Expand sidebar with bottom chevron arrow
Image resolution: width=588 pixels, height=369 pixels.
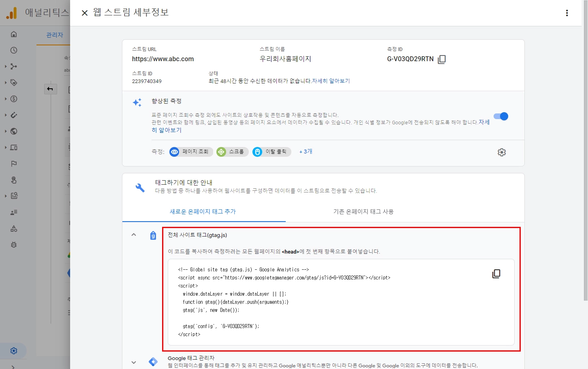click(13, 367)
